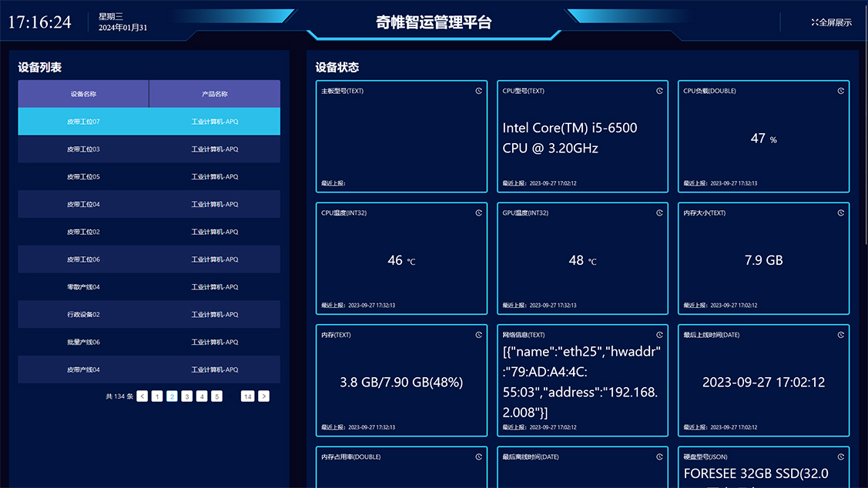
Task: Click history icon on CPU型号 card
Action: tap(659, 91)
